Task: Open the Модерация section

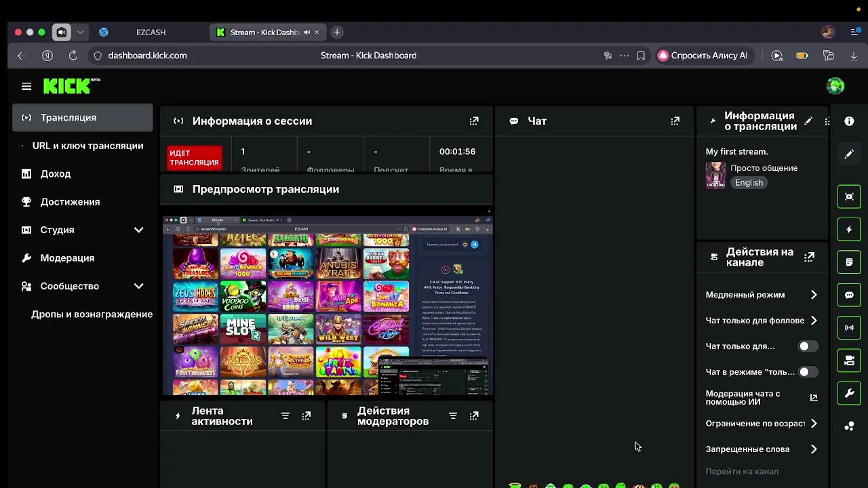Action: click(x=82, y=258)
